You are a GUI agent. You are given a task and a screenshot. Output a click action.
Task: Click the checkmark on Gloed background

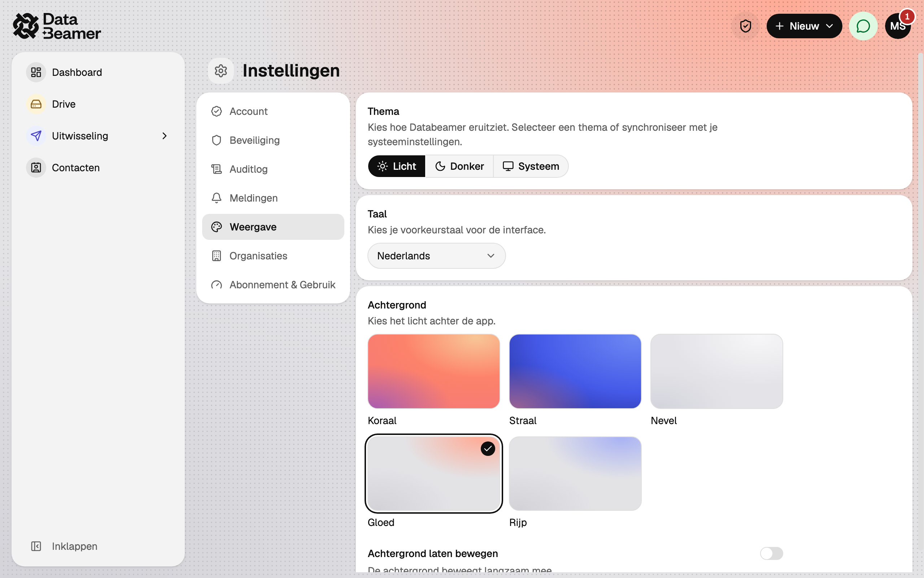[488, 449]
